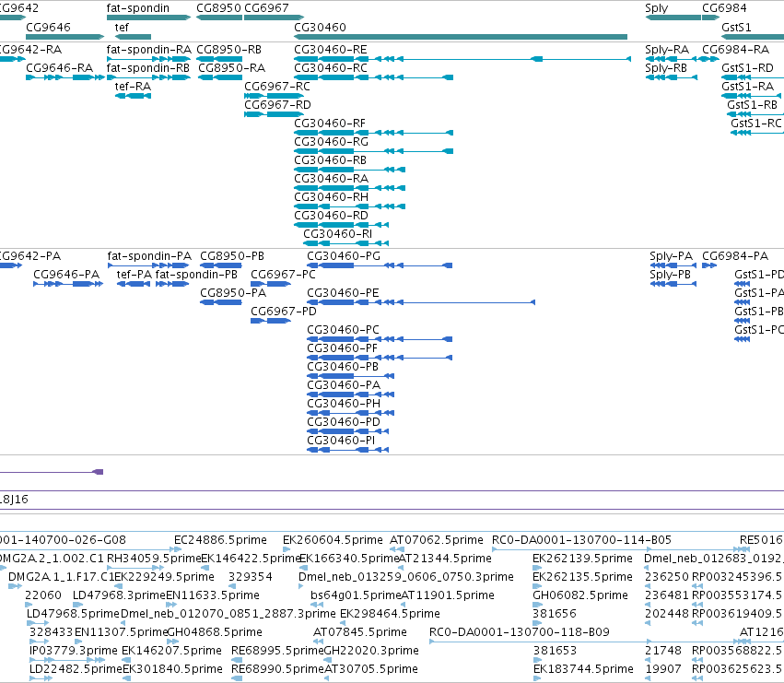Click protein label CG9646-PA
The width and height of the screenshot is (784, 683).
tap(66, 275)
